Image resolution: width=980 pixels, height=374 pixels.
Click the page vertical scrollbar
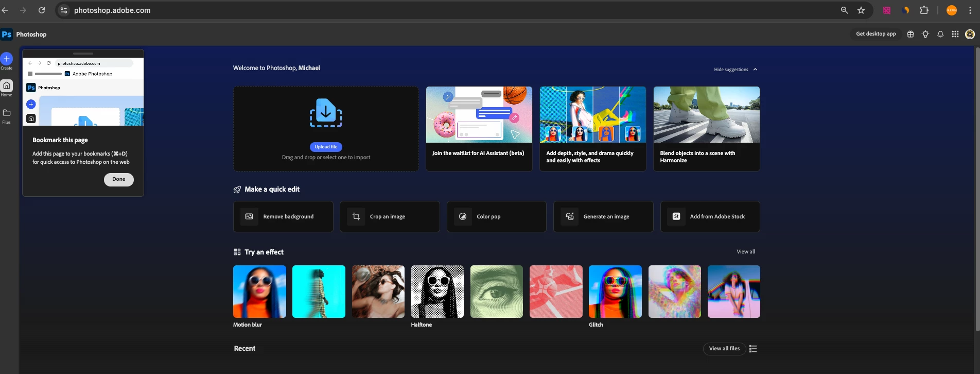[x=977, y=190]
